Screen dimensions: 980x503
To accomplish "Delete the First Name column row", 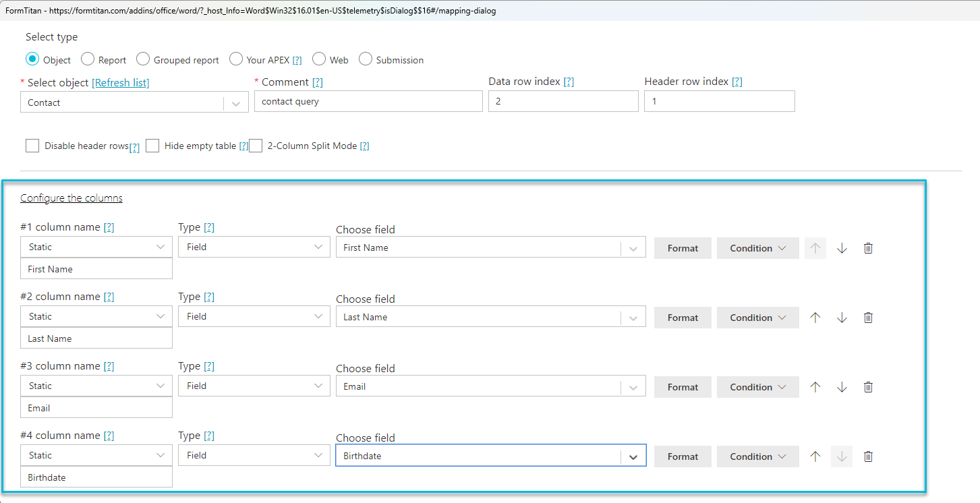I will 868,247.
